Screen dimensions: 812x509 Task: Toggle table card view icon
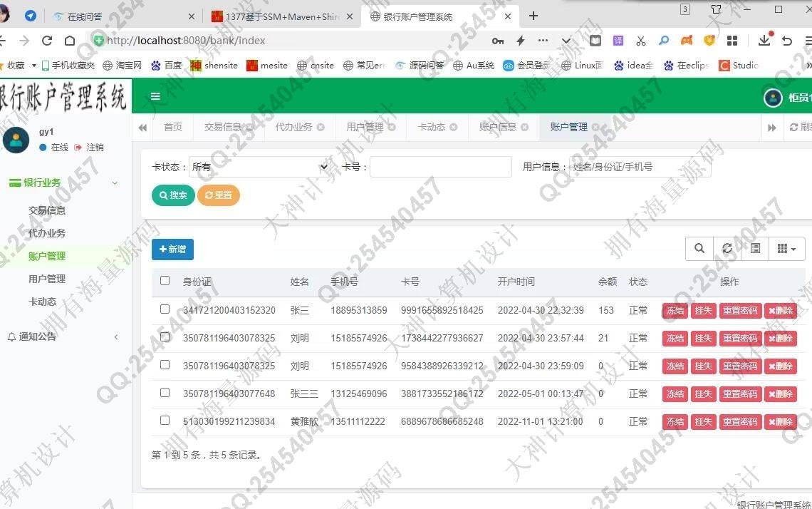pyautogui.click(x=756, y=249)
